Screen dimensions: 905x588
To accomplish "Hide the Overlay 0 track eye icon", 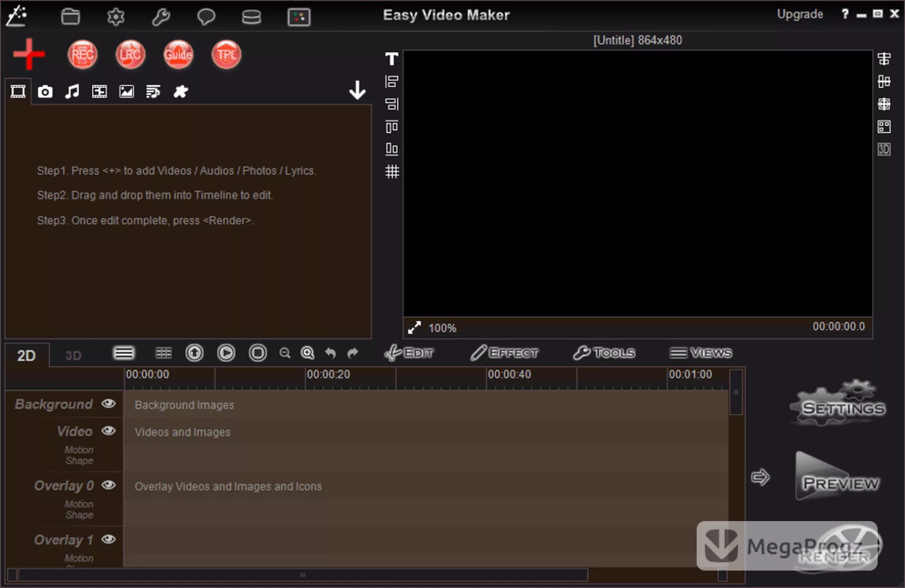I will pos(109,485).
